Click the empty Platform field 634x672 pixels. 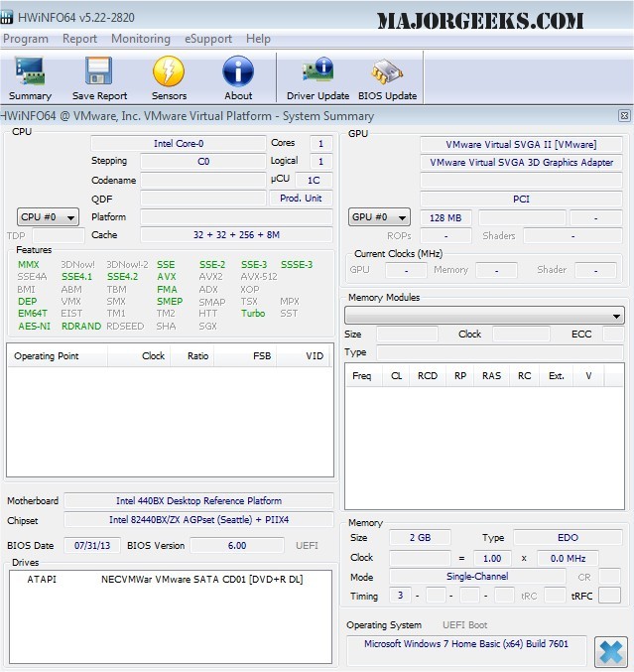pyautogui.click(x=236, y=216)
